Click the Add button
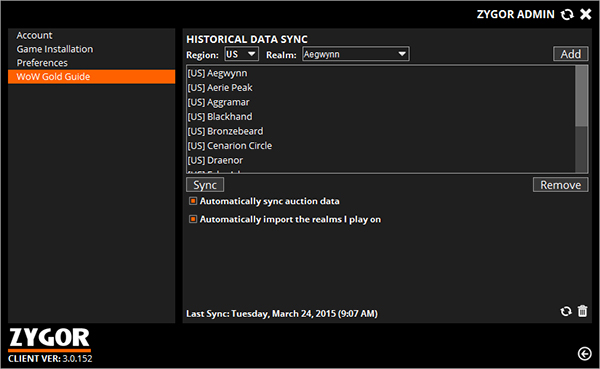Screen dimensions: 600x369 click(571, 54)
